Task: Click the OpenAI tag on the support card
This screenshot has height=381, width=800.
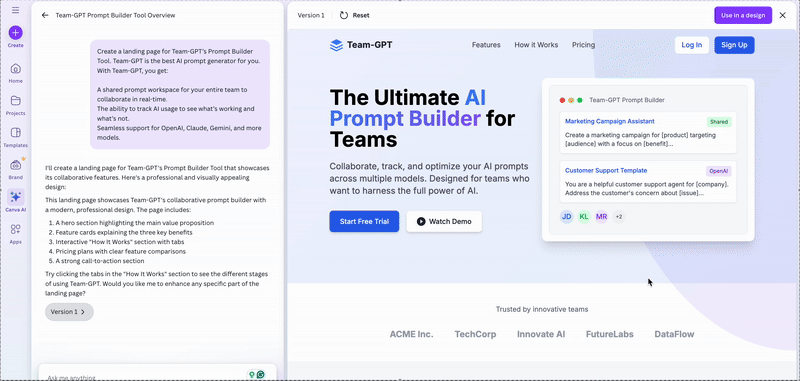Action: click(719, 171)
